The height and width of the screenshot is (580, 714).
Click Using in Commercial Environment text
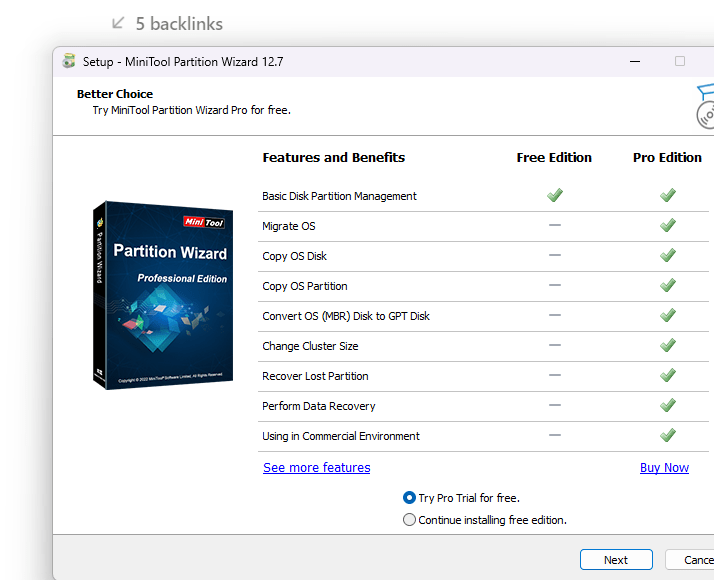point(341,436)
